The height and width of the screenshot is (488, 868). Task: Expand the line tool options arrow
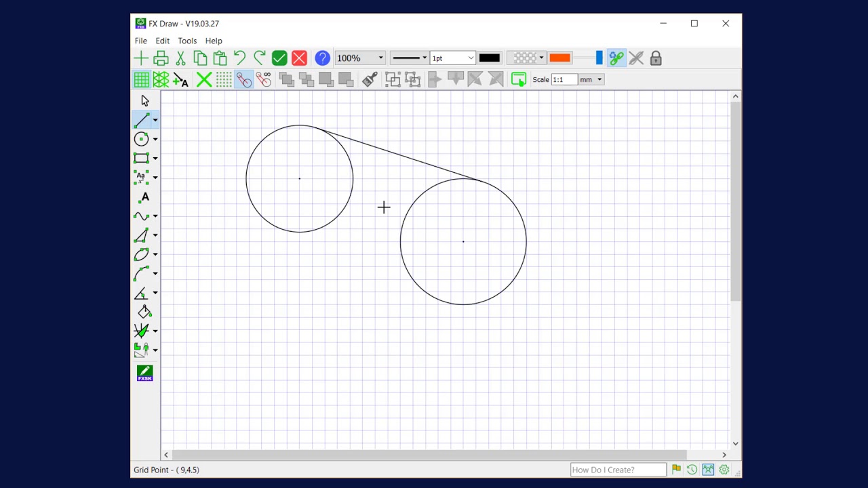click(x=155, y=120)
